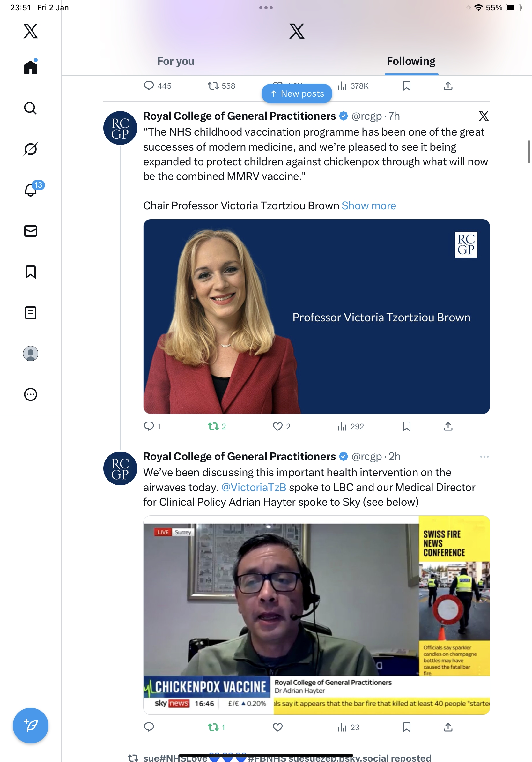Open Notifications bell with 13 badge
This screenshot has height=762, width=532.
click(31, 190)
